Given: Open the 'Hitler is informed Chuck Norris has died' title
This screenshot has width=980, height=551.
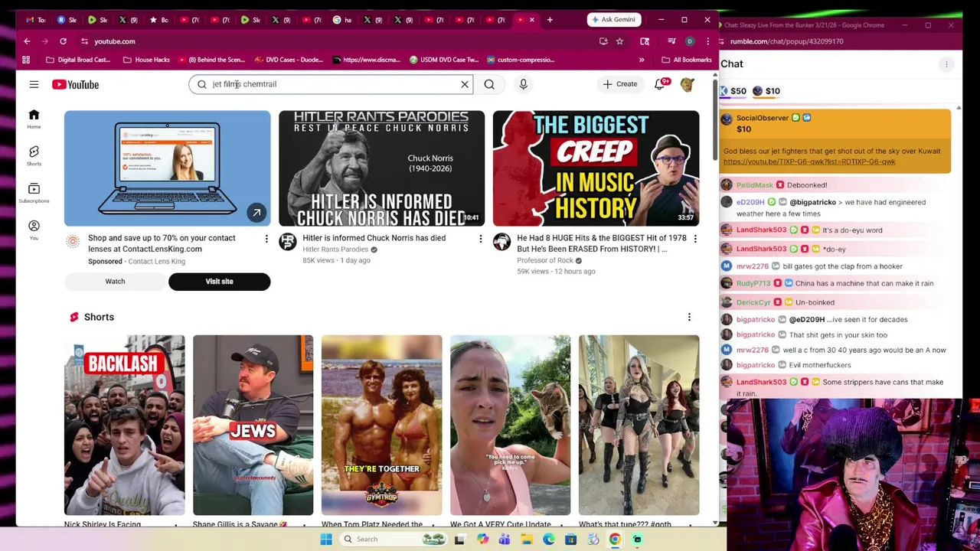Looking at the screenshot, I should click(x=374, y=238).
